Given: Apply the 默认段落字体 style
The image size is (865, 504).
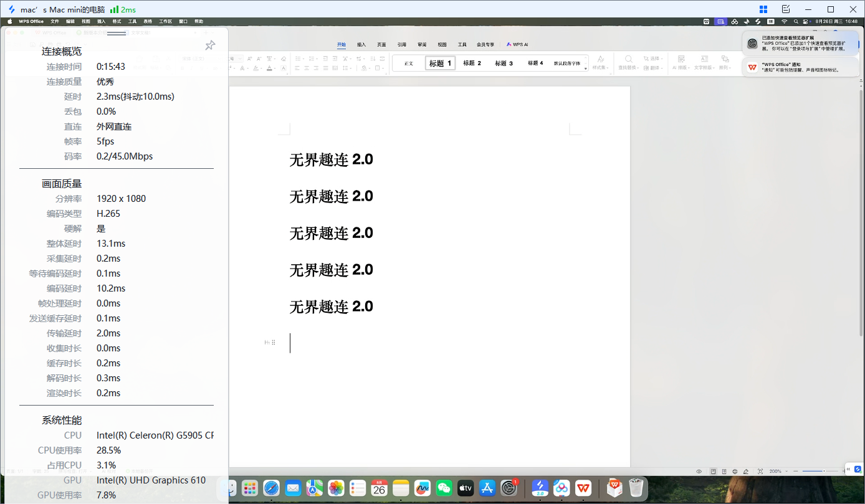Looking at the screenshot, I should click(567, 63).
